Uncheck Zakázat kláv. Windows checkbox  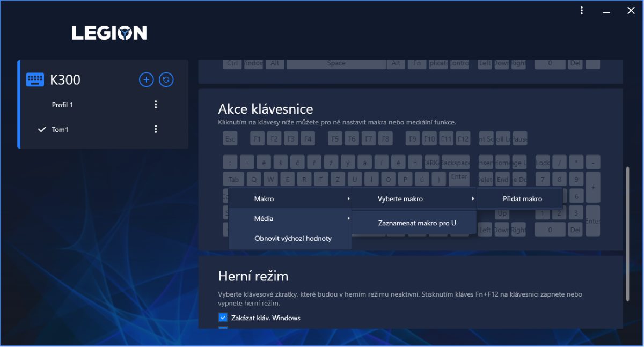coord(223,318)
